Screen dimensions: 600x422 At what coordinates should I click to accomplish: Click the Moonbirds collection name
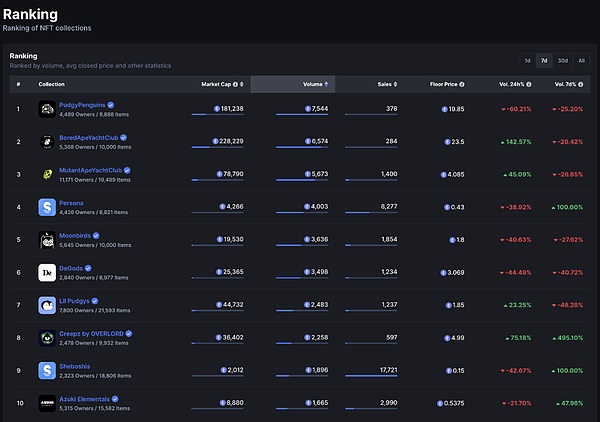point(78,235)
